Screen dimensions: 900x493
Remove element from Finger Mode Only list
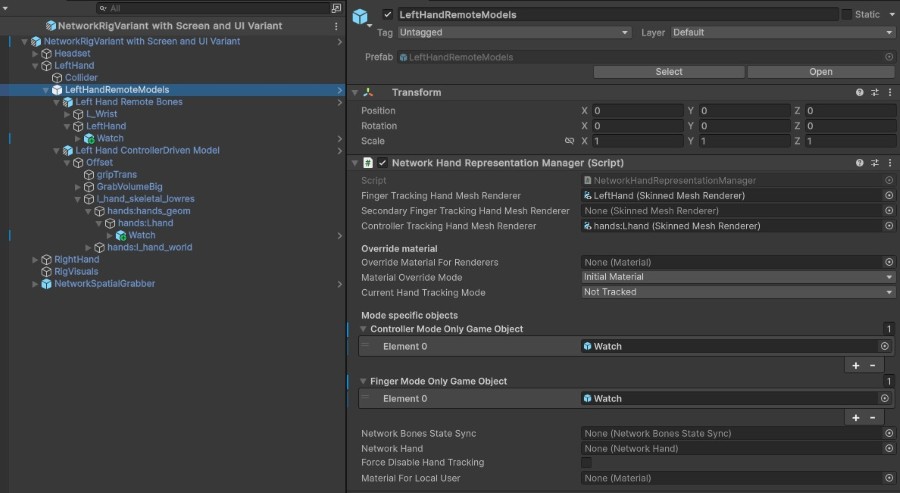point(872,418)
